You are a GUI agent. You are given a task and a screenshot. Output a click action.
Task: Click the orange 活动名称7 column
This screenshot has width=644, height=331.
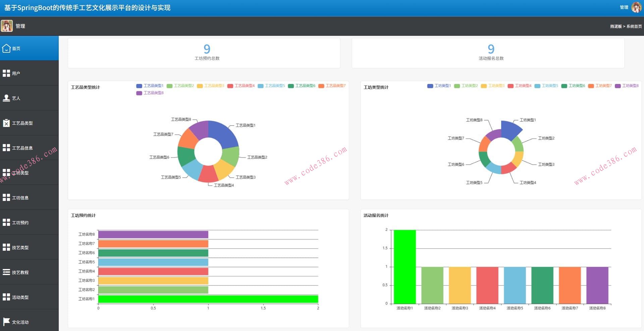point(570,285)
